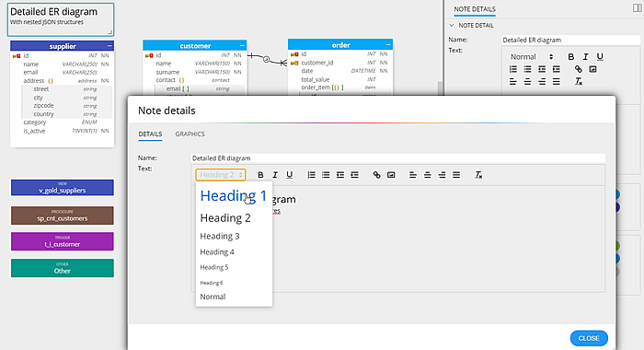Viewport: 644px width, 350px height.
Task: Open Heading 2 style dropdown in dialog
Action: point(221,175)
